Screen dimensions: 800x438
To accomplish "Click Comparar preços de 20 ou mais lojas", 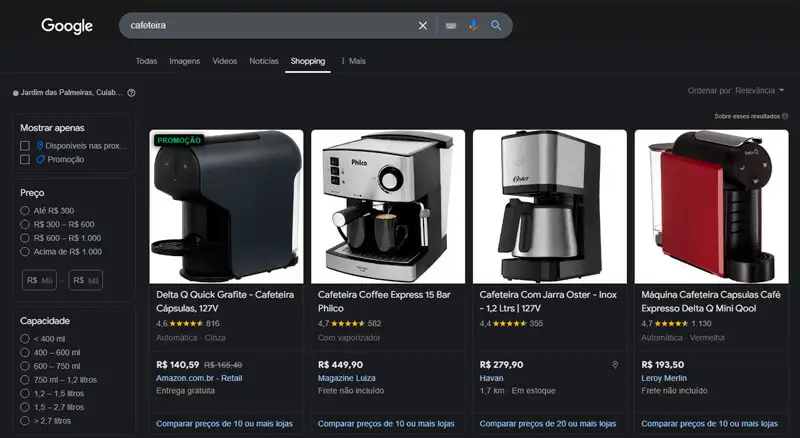I will click(547, 424).
